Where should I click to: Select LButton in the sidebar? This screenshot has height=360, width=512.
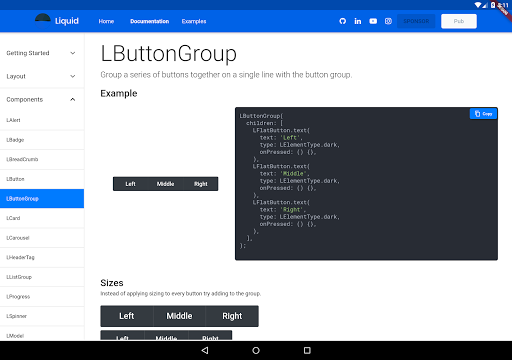point(42,179)
